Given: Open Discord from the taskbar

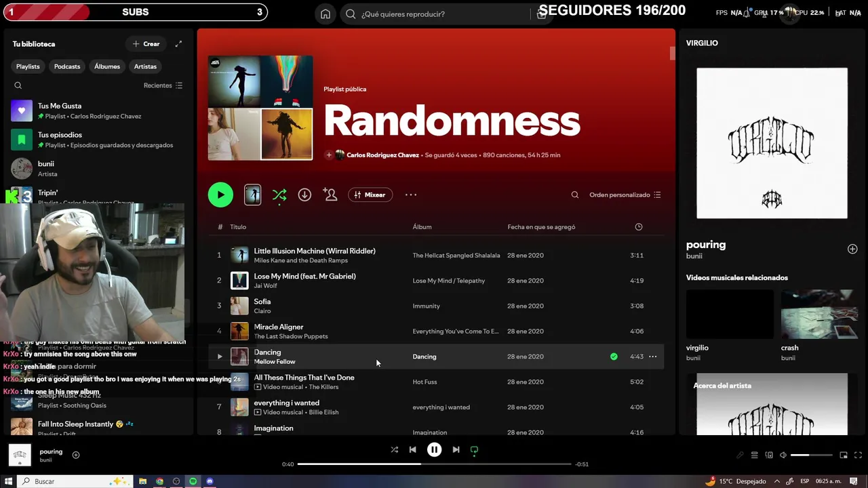Looking at the screenshot, I should click(210, 481).
